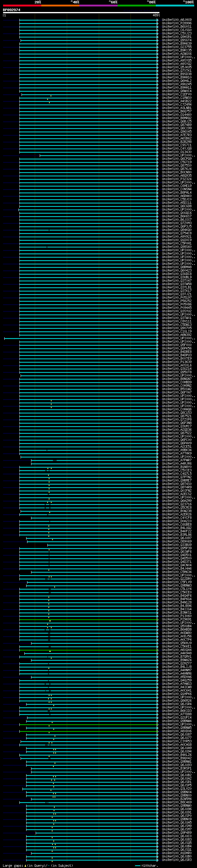Click the green alignment bar for UniRef100_P29691
Screen dimensions: 197x868
pyautogui.click(x=89, y=620)
